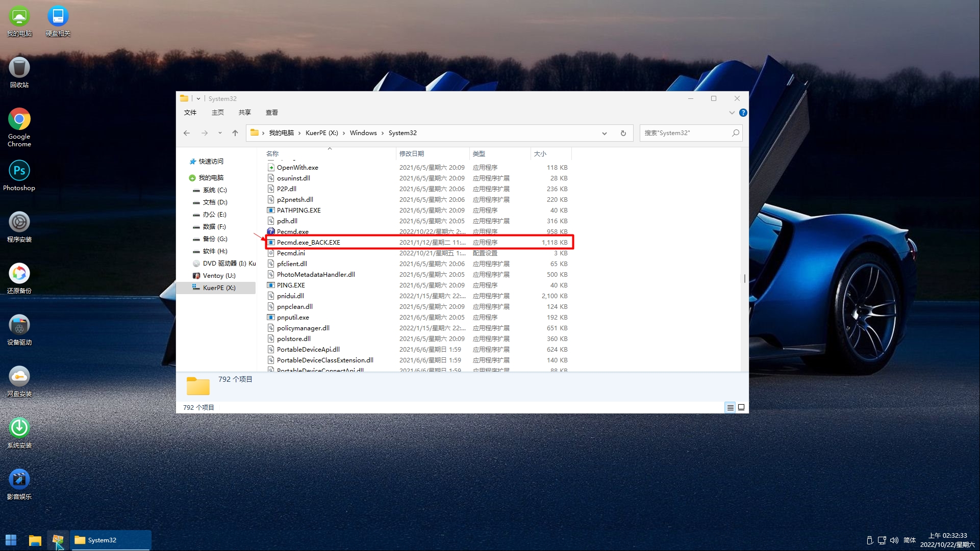Select 备份 (G:) drive in sidebar
Image resolution: width=980 pixels, height=551 pixels.
(x=215, y=239)
